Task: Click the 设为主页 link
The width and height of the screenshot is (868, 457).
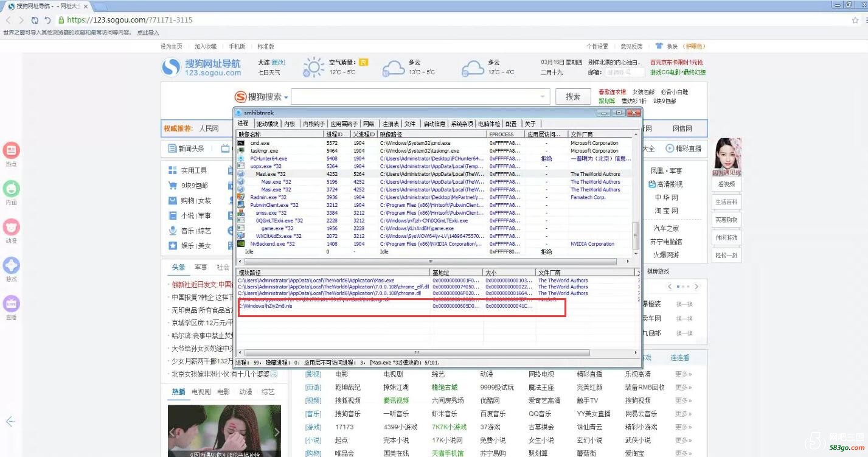Action: click(x=171, y=46)
